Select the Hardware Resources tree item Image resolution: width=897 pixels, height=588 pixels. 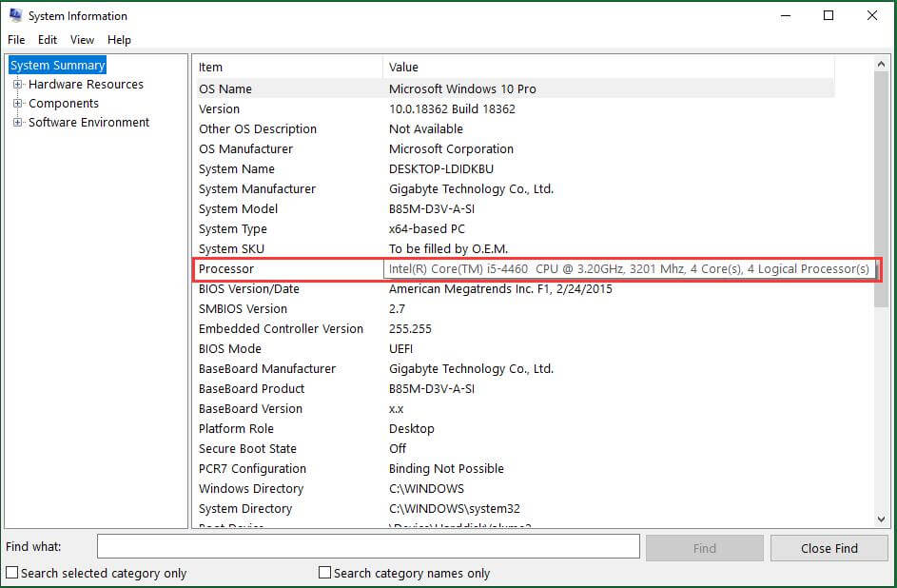86,84
